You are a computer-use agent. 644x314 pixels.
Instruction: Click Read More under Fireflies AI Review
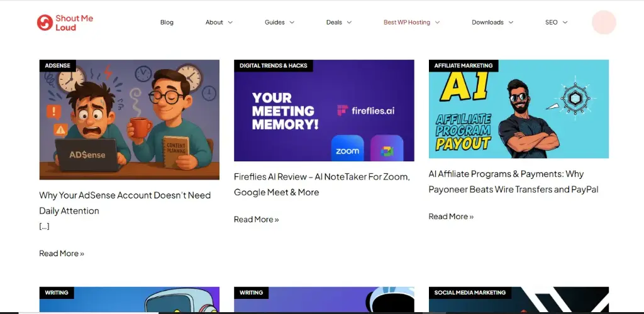(257, 219)
